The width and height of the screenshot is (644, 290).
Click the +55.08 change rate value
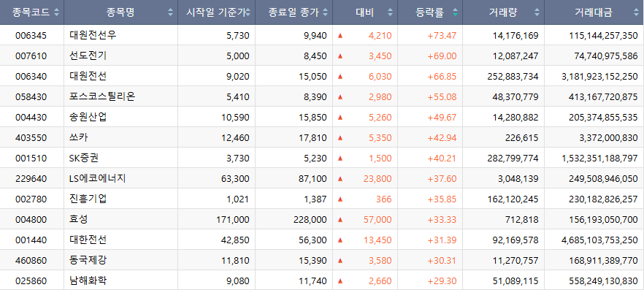tap(442, 97)
